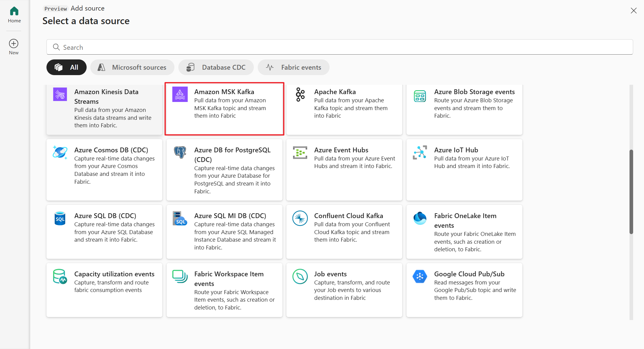Click the Google Cloud Pub/Sub icon

coord(420,276)
